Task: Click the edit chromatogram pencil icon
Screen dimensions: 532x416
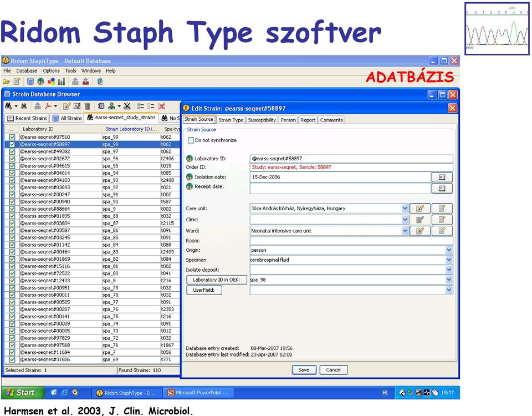Action: click(x=77, y=106)
